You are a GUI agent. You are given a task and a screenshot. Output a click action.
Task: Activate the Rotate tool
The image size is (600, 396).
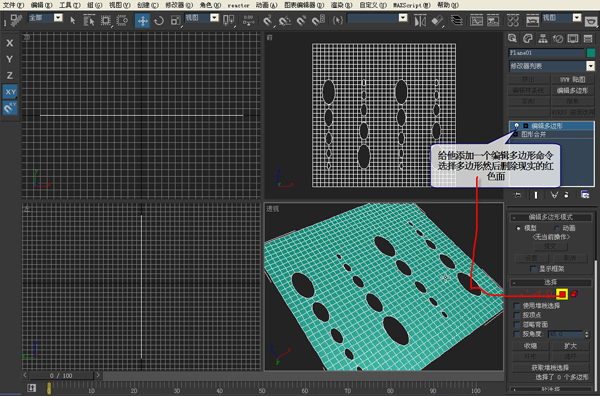[x=159, y=20]
